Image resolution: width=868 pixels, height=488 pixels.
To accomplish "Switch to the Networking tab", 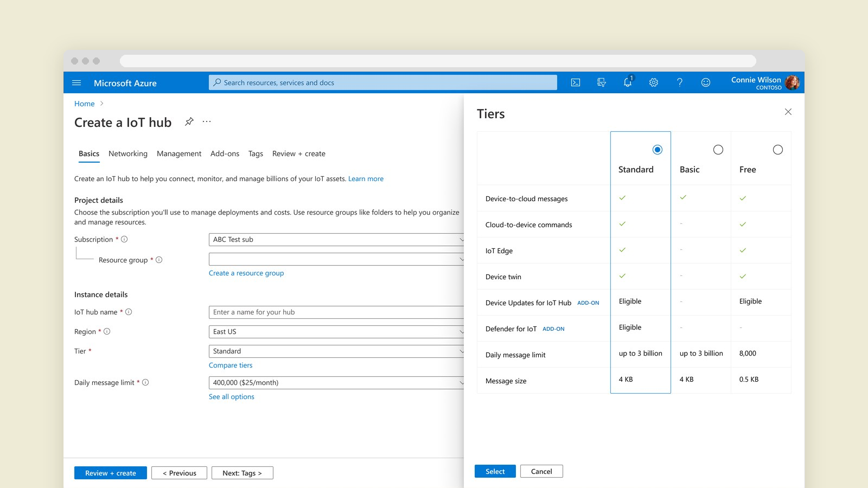I will 128,153.
